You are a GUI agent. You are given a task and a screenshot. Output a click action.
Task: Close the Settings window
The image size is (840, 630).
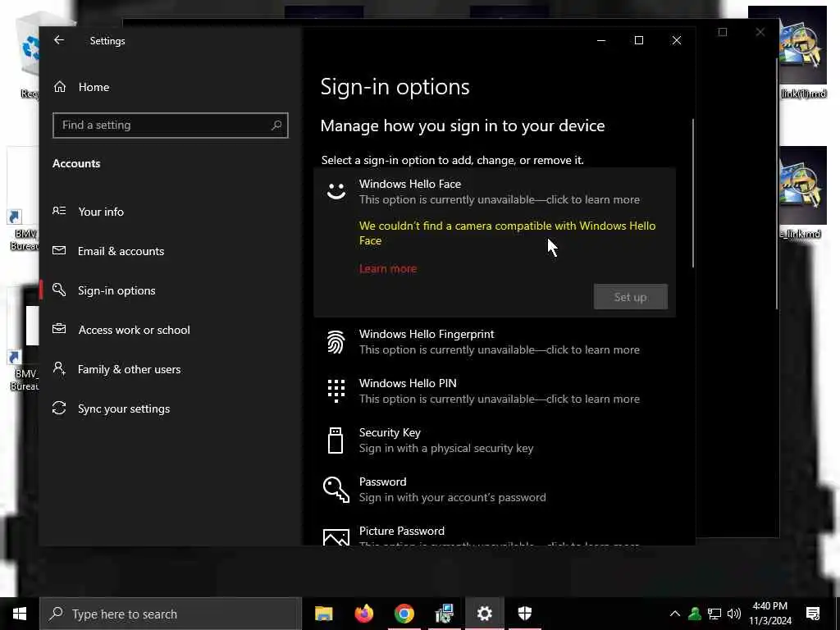pyautogui.click(x=677, y=40)
